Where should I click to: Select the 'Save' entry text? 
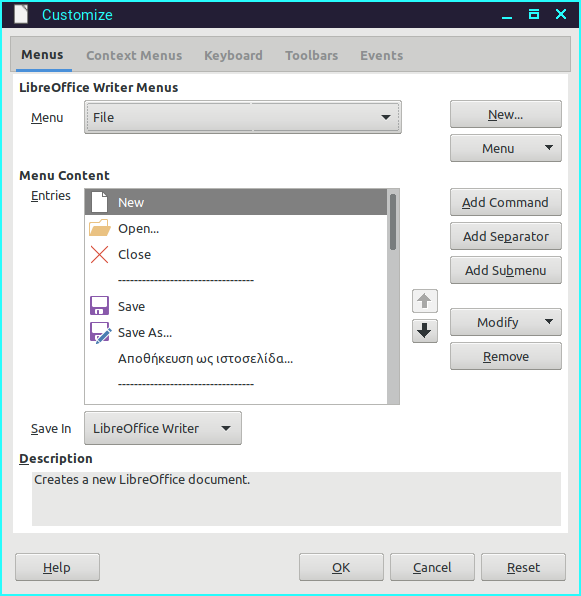(x=131, y=306)
